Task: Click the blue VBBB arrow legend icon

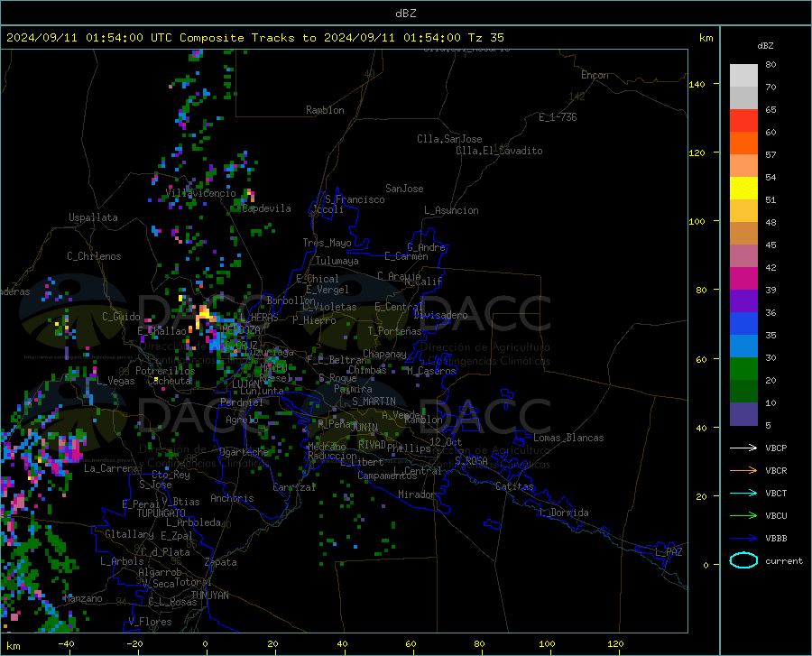Action: [x=743, y=539]
